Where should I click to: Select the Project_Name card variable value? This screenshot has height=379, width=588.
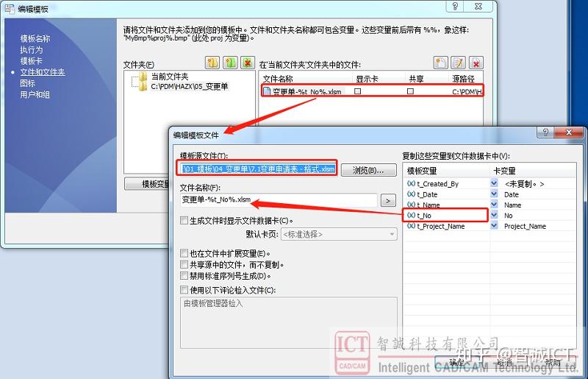(525, 226)
